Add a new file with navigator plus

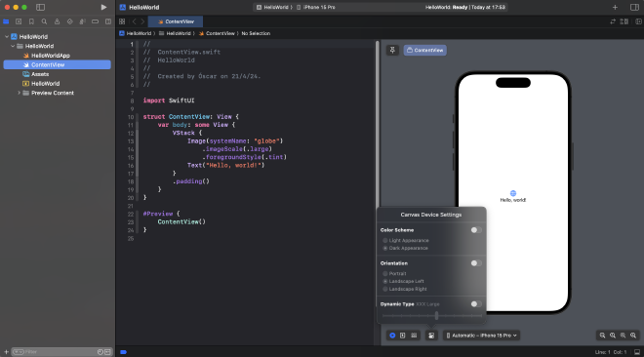tap(6, 352)
